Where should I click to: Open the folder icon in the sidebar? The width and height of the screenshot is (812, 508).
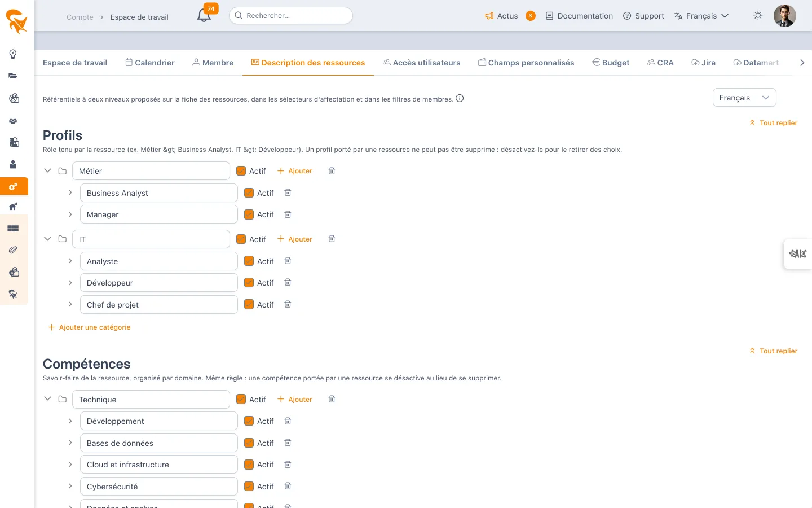13,76
